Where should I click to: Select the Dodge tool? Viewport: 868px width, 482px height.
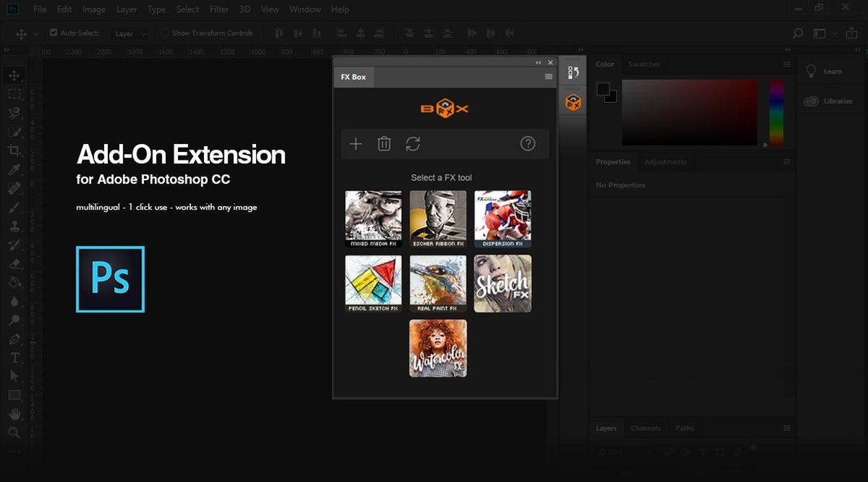(x=14, y=320)
